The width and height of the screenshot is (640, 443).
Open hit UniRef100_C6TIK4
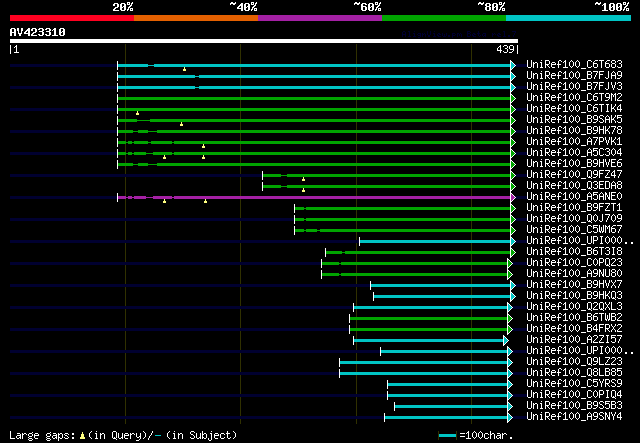574,109
